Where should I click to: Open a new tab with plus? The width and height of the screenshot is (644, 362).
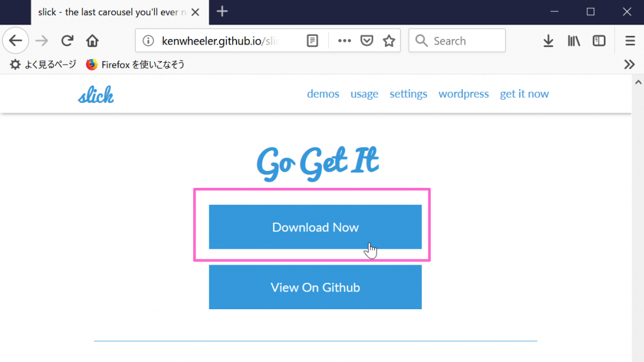[222, 11]
